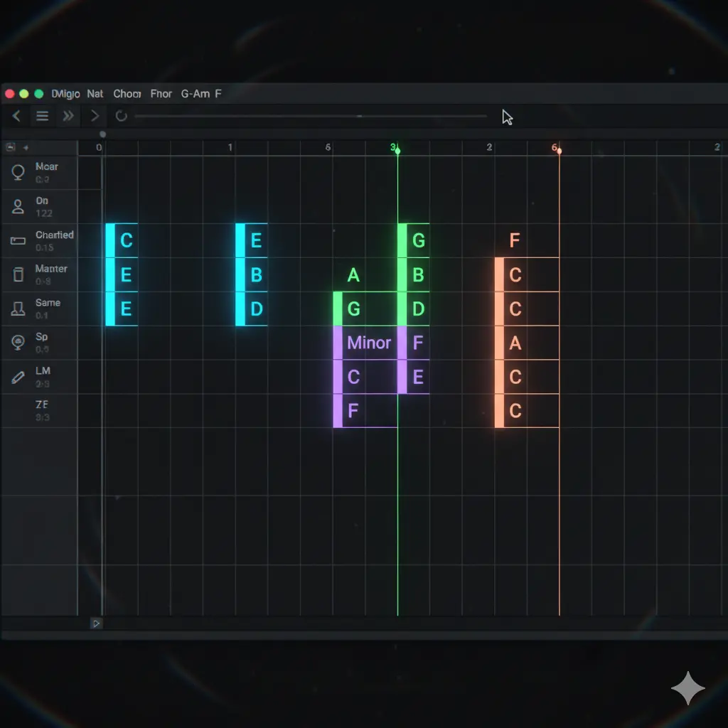Expand the double chevron fast-forward button
This screenshot has width=728, height=728.
pyautogui.click(x=68, y=116)
